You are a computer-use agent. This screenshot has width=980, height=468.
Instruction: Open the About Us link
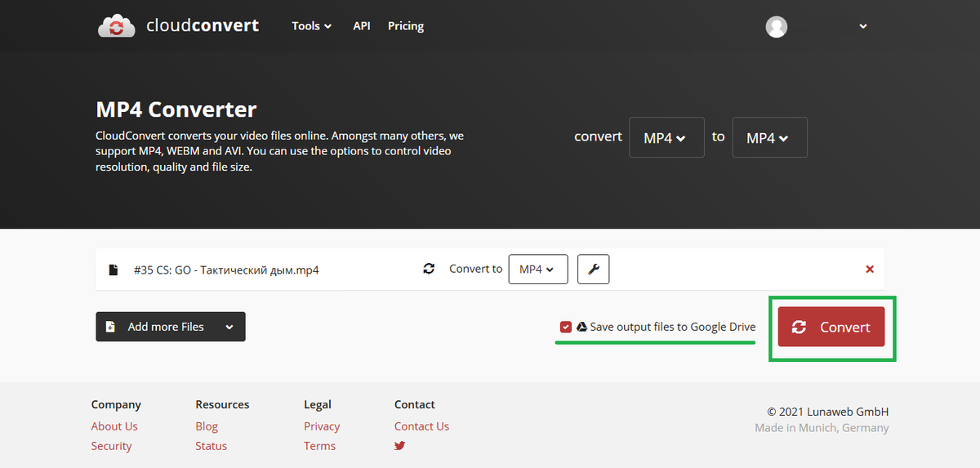[114, 426]
